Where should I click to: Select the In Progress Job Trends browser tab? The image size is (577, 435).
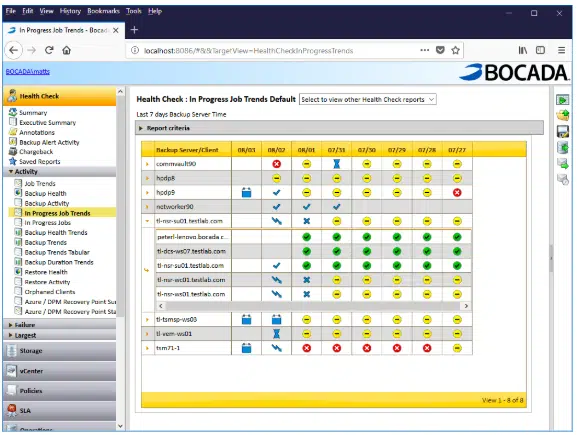63,30
